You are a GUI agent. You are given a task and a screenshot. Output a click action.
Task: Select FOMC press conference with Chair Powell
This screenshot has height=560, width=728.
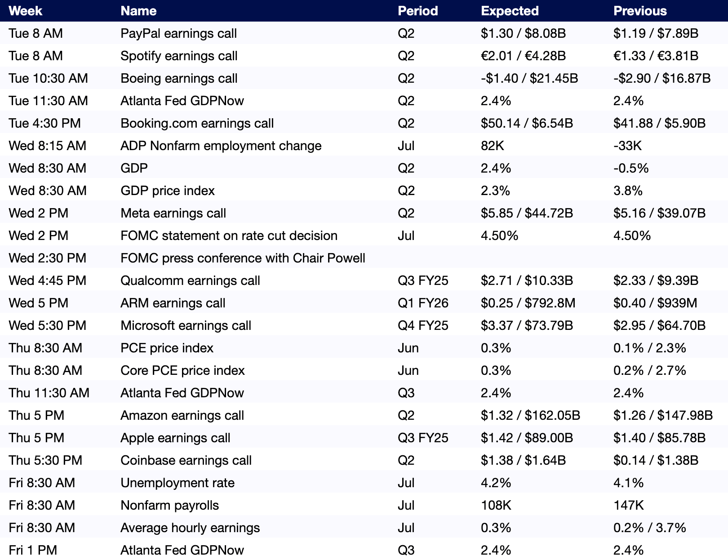243,258
